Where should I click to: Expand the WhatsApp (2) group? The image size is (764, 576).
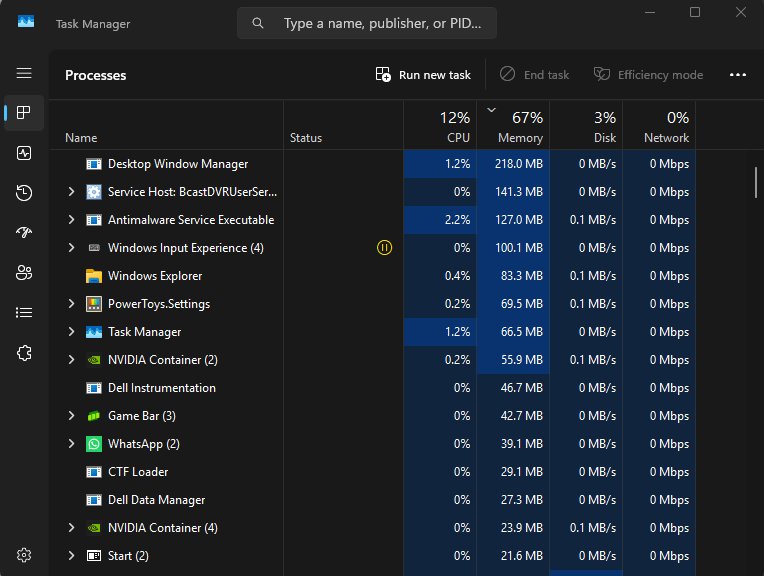click(72, 444)
